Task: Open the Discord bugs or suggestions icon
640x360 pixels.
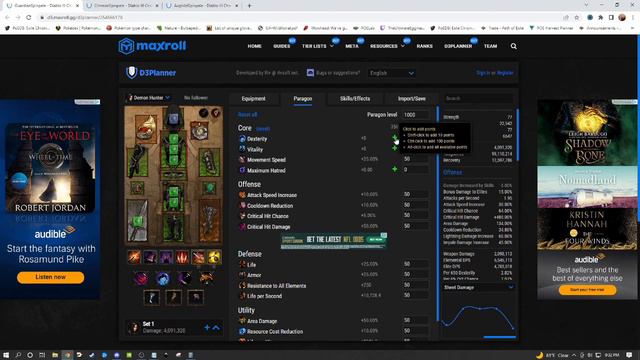Action: point(310,73)
